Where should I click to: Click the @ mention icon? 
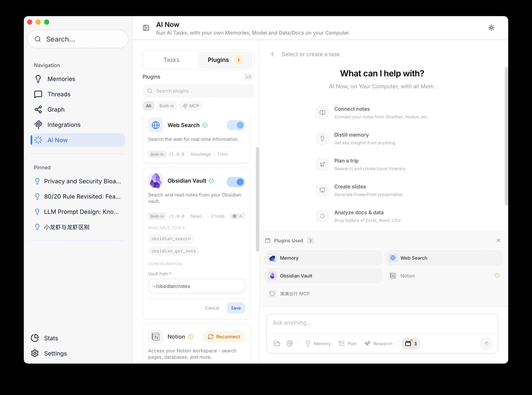(x=290, y=343)
